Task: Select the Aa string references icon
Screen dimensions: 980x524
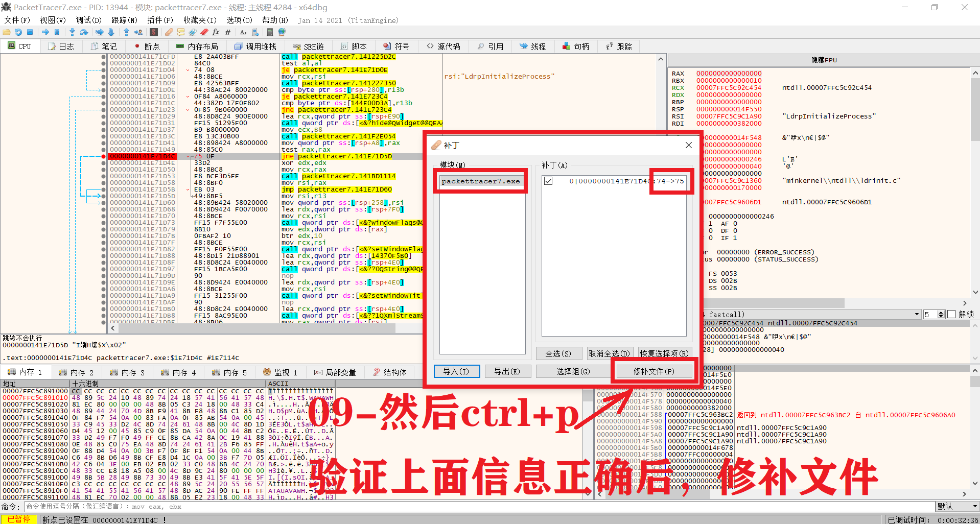Action: pos(243,32)
